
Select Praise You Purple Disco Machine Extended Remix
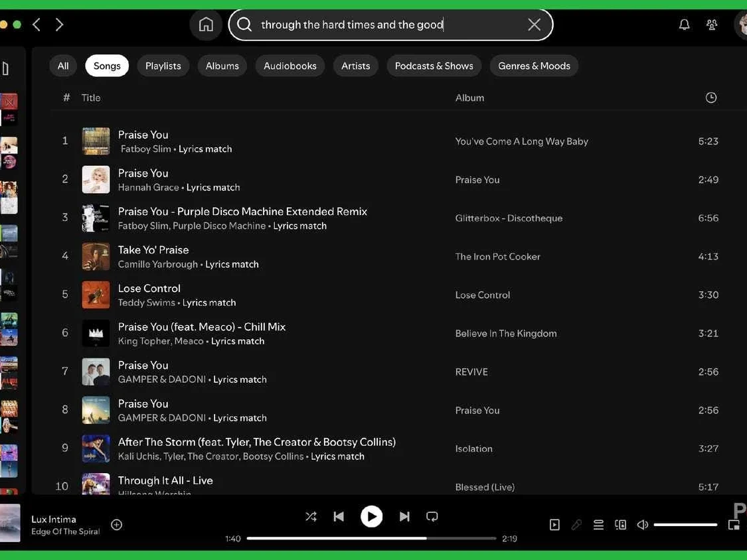(x=242, y=212)
